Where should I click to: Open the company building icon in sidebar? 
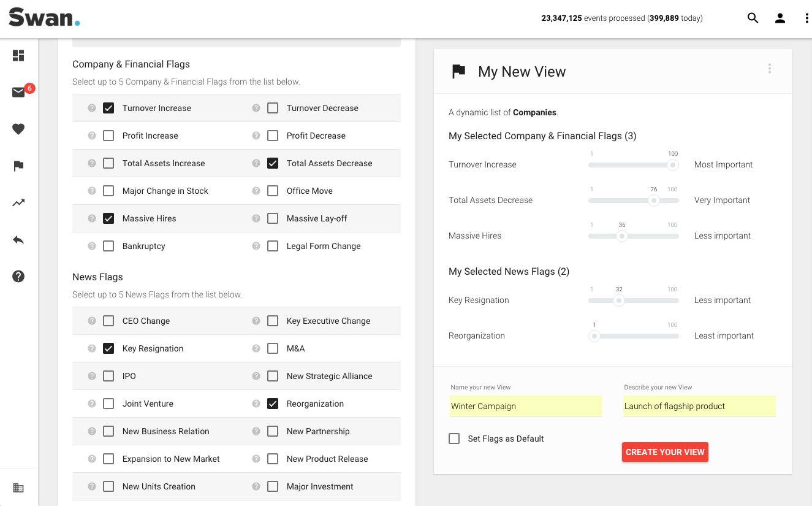18,488
